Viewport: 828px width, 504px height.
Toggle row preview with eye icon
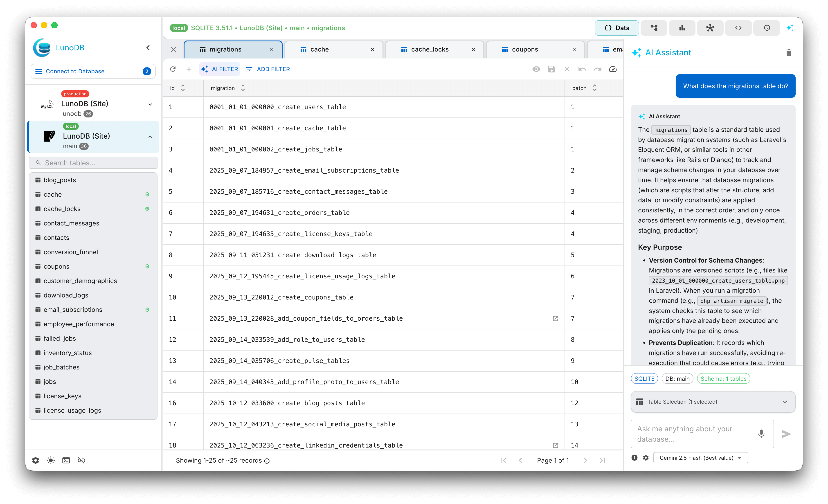(536, 69)
